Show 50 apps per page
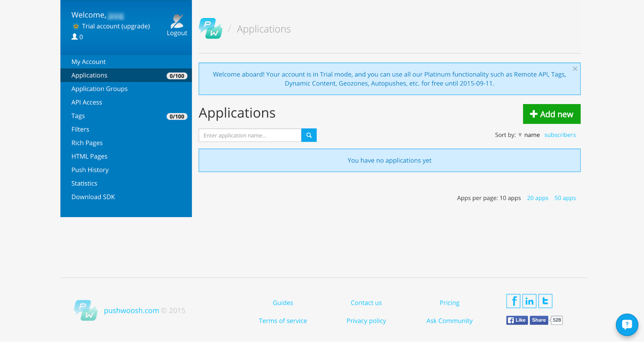644x342 pixels. pyautogui.click(x=565, y=198)
